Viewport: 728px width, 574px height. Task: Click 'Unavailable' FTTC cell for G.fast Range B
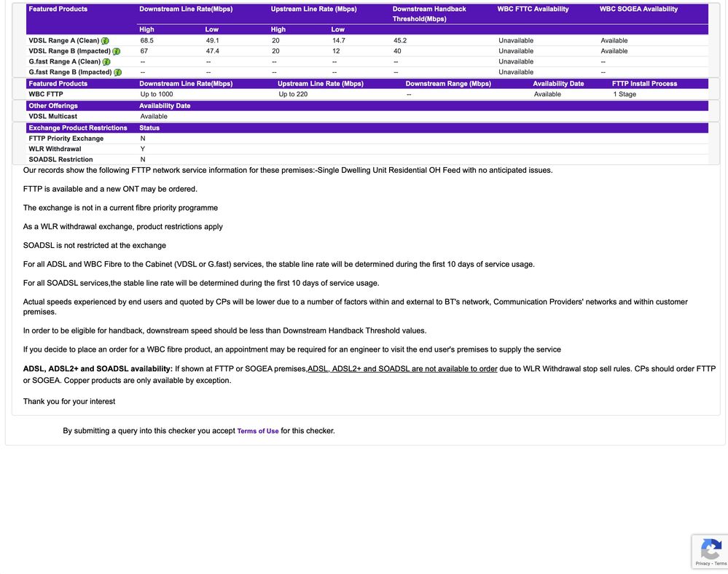click(x=516, y=72)
